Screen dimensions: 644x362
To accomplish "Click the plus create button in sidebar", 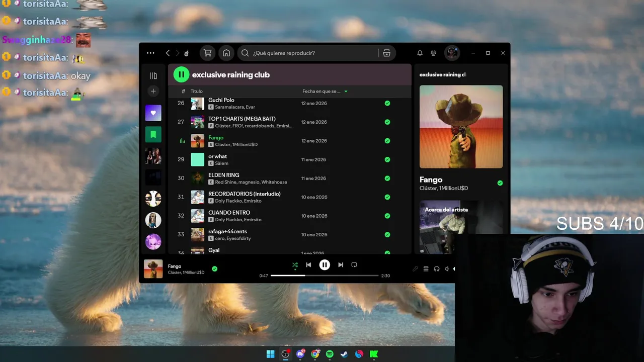I will [153, 91].
